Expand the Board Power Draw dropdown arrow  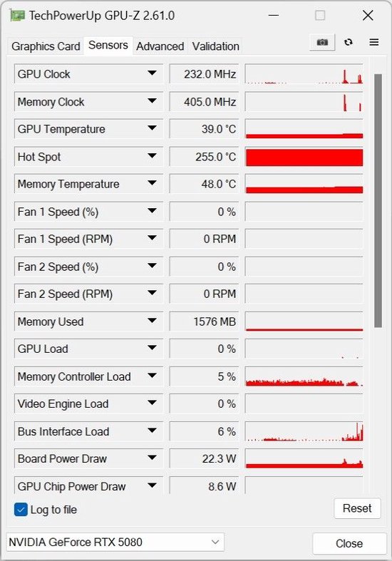(x=152, y=458)
